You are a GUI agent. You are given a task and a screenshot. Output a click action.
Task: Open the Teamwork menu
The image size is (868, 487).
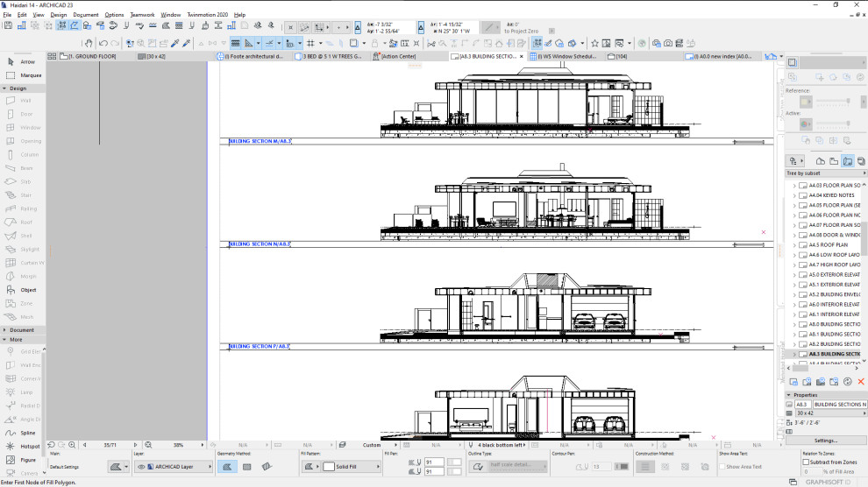pos(142,15)
